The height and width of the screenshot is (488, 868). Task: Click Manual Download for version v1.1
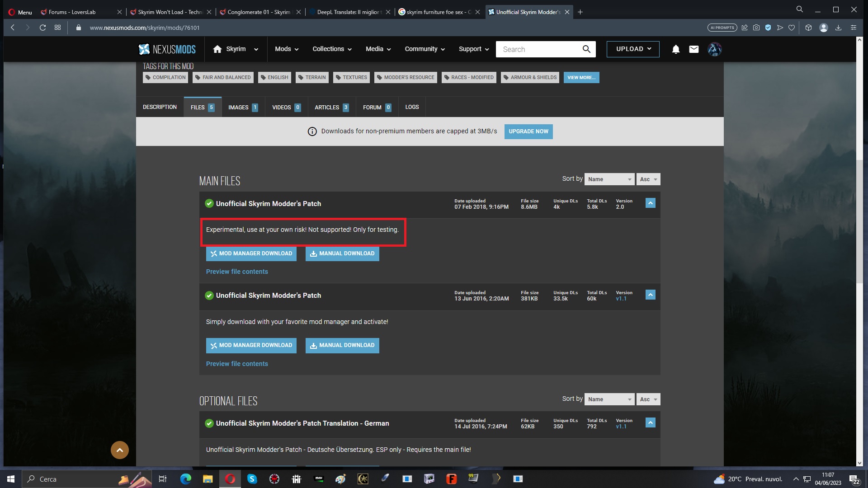point(342,345)
